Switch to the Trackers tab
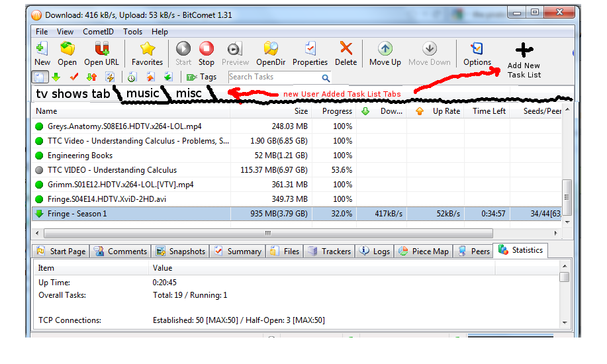This screenshot has height=364, width=607. pos(330,251)
